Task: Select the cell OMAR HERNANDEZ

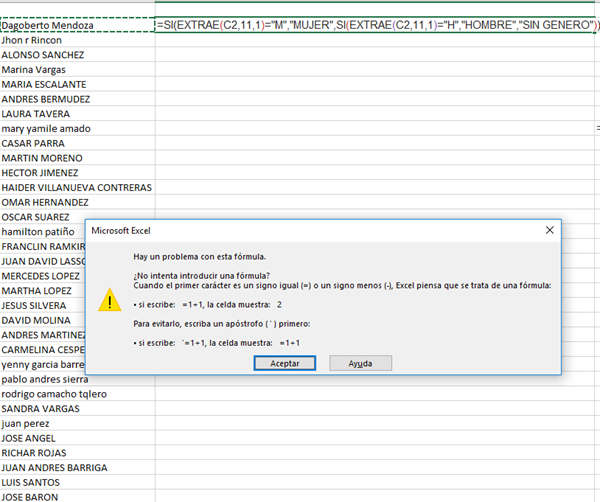Action: click(78, 202)
